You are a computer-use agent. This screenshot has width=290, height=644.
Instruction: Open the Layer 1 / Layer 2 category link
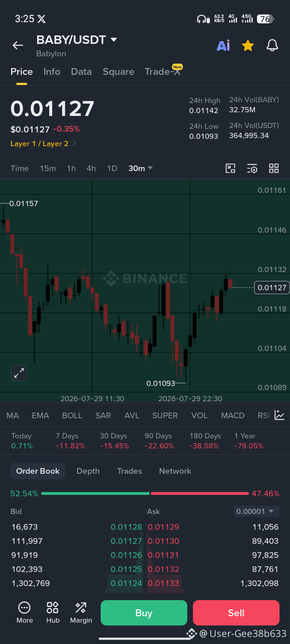click(43, 144)
